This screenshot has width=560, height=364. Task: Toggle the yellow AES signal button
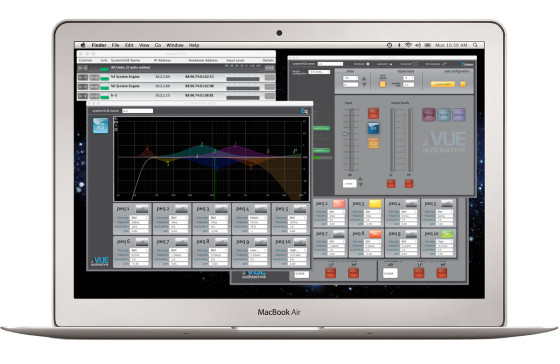tap(382, 84)
